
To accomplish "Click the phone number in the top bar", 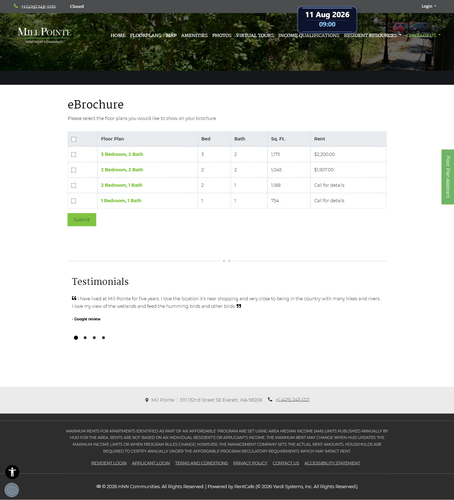I will click(x=38, y=6).
